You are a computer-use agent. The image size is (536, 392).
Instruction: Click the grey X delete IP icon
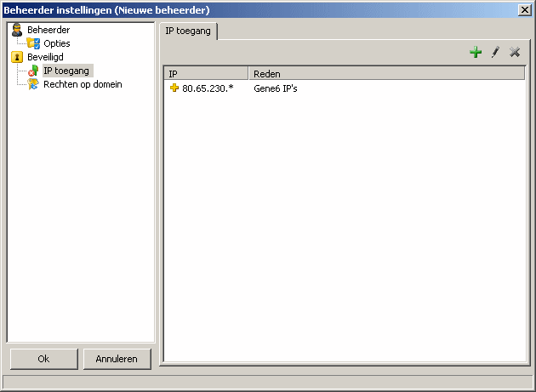(x=515, y=52)
